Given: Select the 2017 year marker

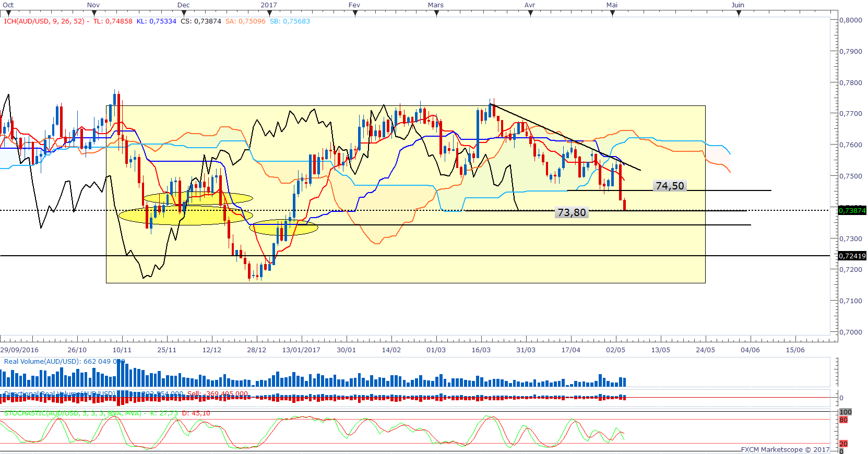Looking at the screenshot, I should click(x=269, y=5).
